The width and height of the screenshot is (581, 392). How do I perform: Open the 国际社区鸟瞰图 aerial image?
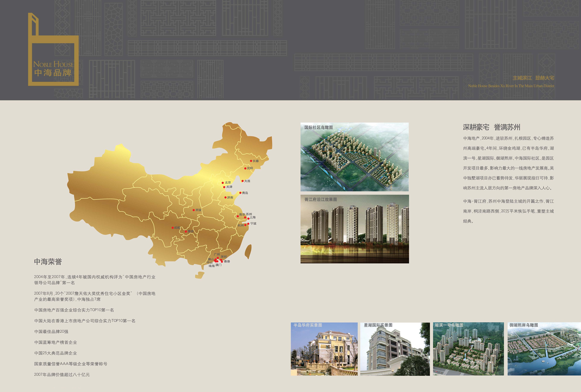(x=354, y=157)
